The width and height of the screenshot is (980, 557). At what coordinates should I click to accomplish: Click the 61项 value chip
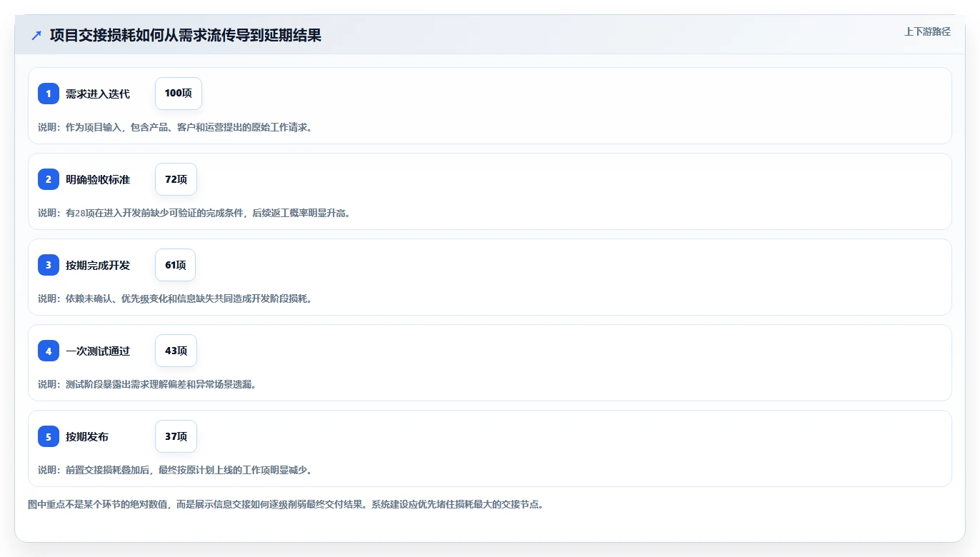pyautogui.click(x=175, y=265)
